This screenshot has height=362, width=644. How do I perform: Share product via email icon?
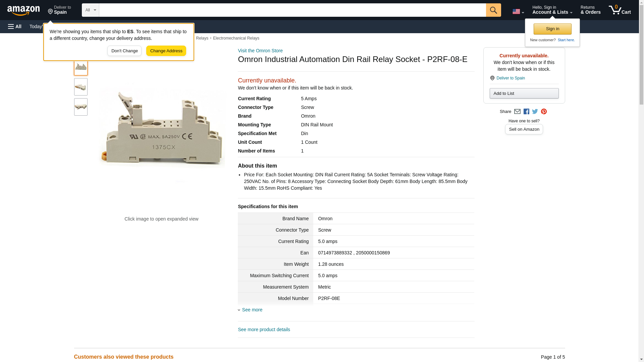[517, 112]
